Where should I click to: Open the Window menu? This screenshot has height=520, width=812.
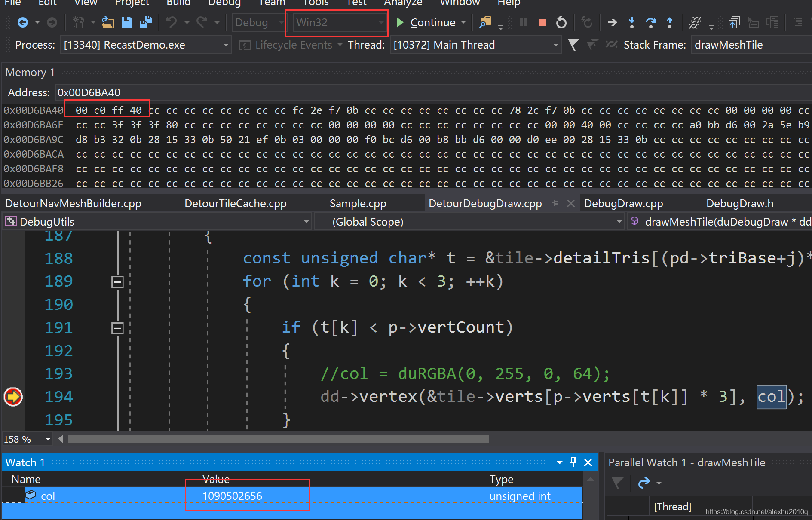[459, 3]
